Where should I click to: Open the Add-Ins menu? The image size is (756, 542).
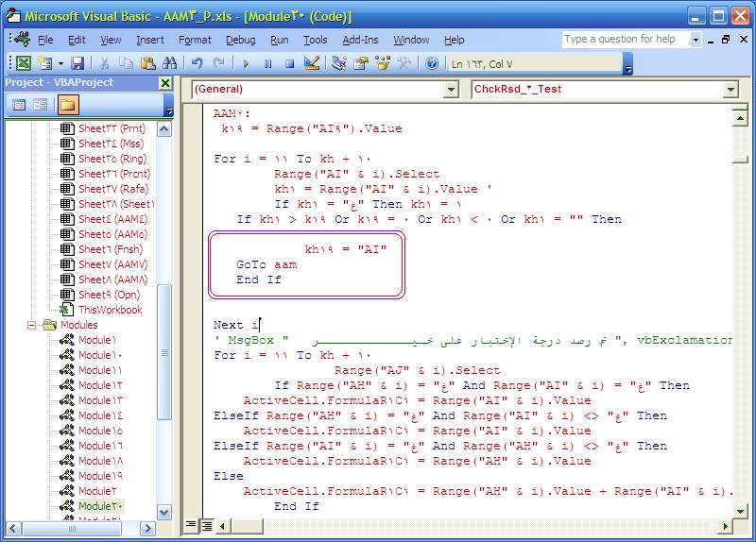point(360,40)
